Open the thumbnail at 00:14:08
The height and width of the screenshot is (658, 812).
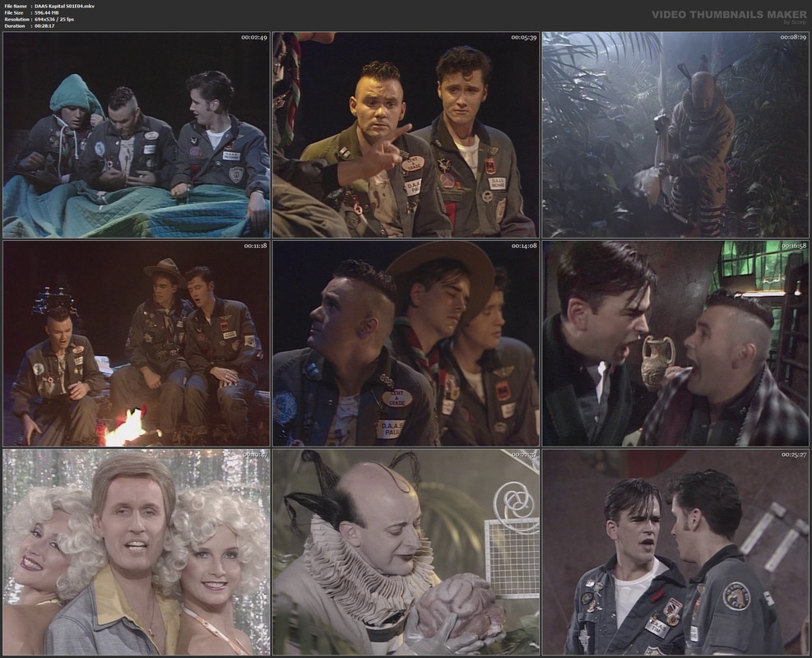click(x=406, y=343)
